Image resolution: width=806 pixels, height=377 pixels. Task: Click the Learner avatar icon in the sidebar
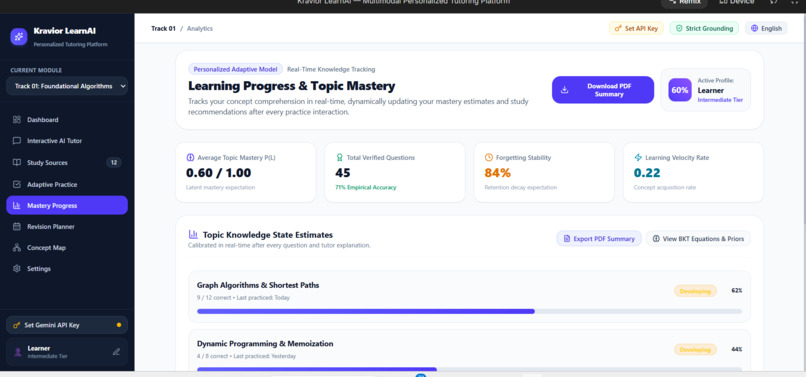click(x=17, y=352)
